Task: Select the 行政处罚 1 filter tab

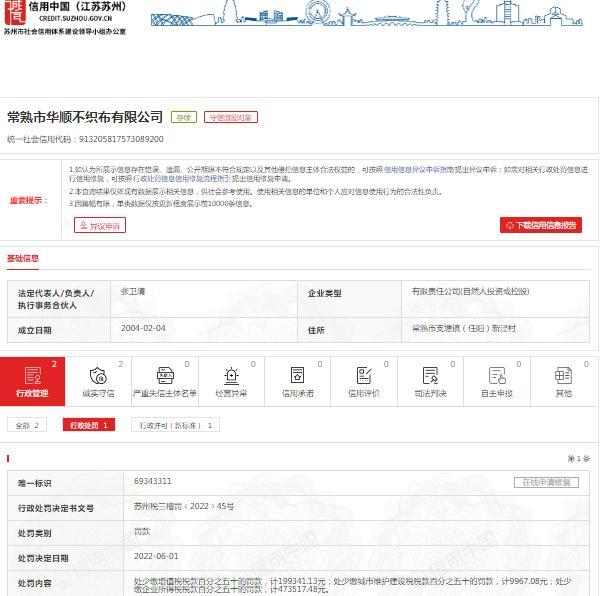Action: (x=89, y=425)
